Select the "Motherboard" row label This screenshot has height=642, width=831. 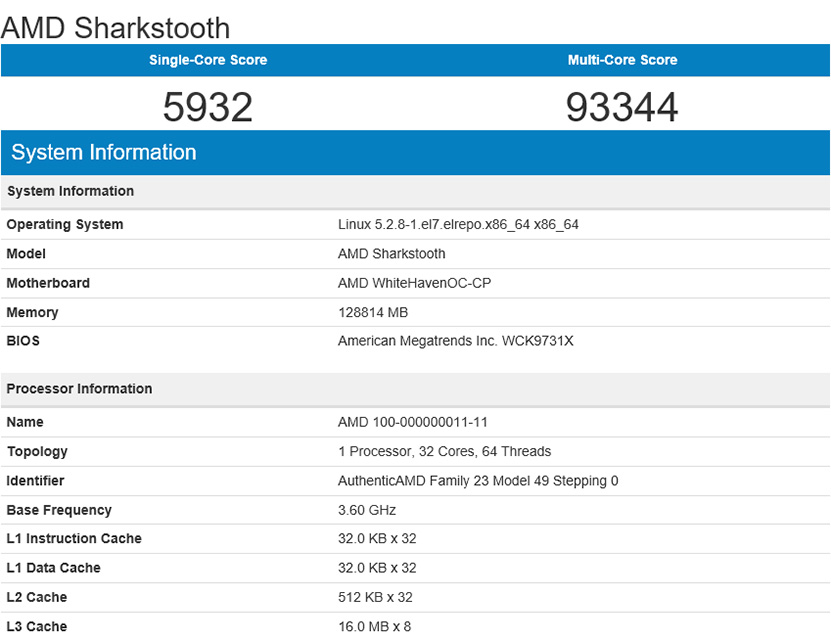(x=48, y=283)
